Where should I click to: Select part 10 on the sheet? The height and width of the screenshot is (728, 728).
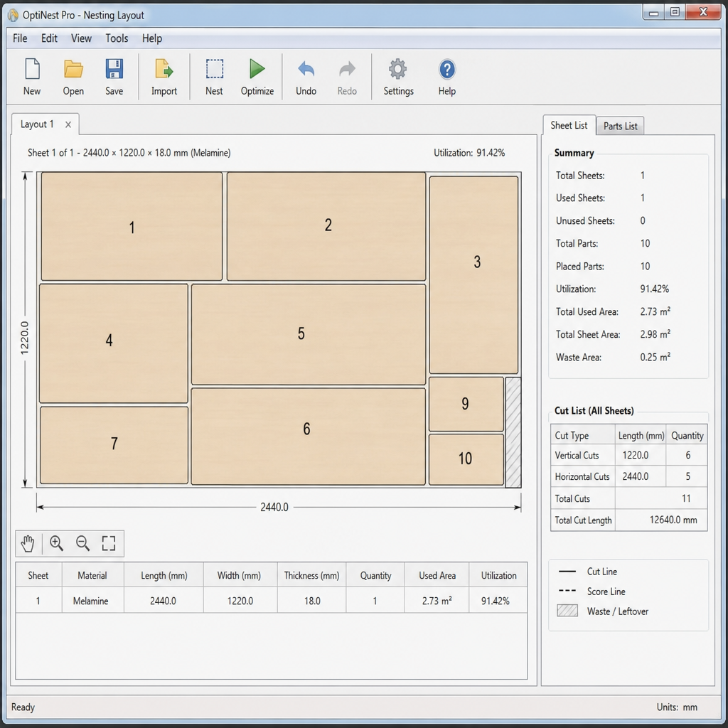(466, 459)
